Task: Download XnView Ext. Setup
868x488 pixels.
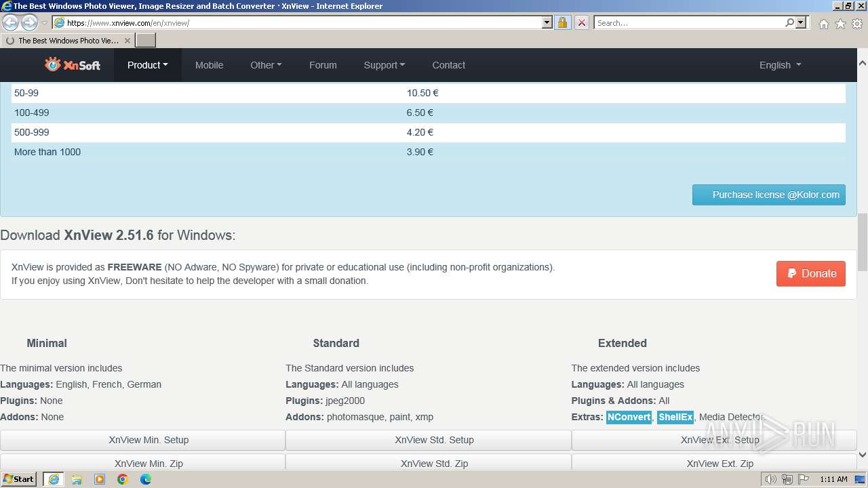Action: pos(714,440)
